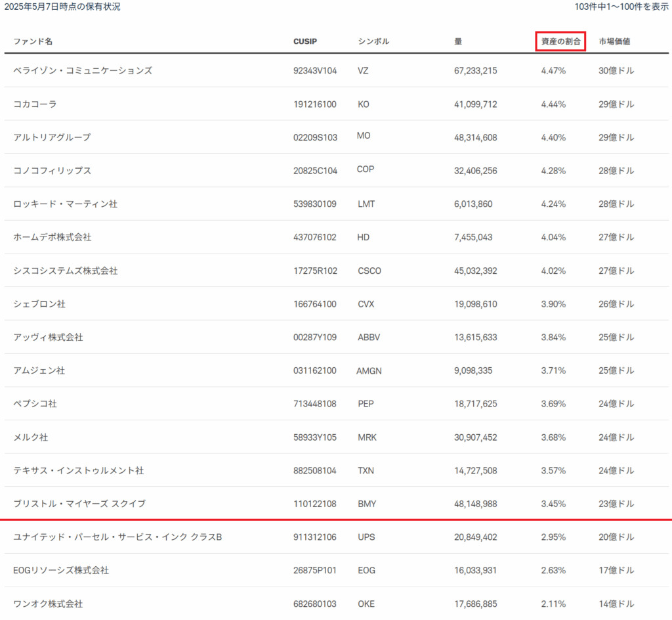The width and height of the screenshot is (672, 620).
Task: Select the CVX ticker symbol
Action: (x=366, y=304)
